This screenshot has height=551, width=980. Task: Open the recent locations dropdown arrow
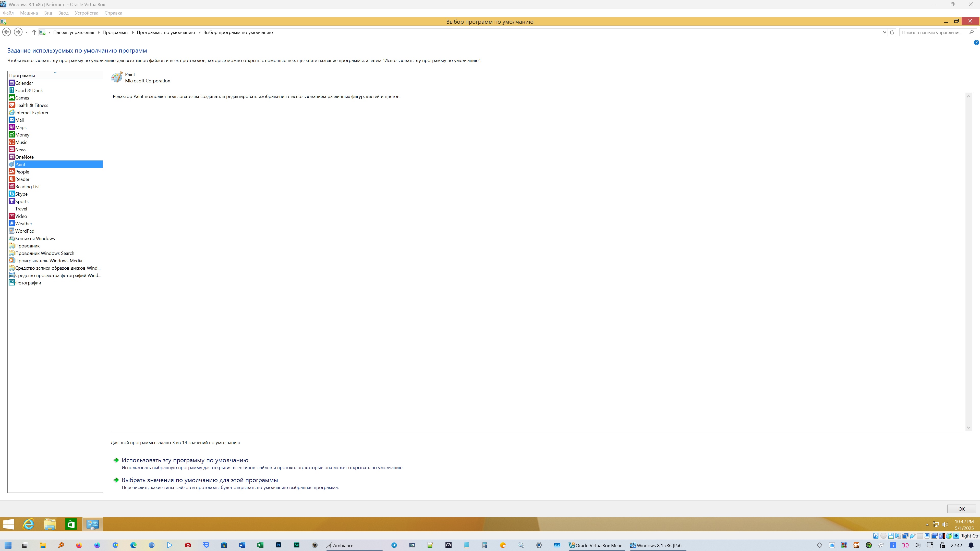[x=27, y=32]
